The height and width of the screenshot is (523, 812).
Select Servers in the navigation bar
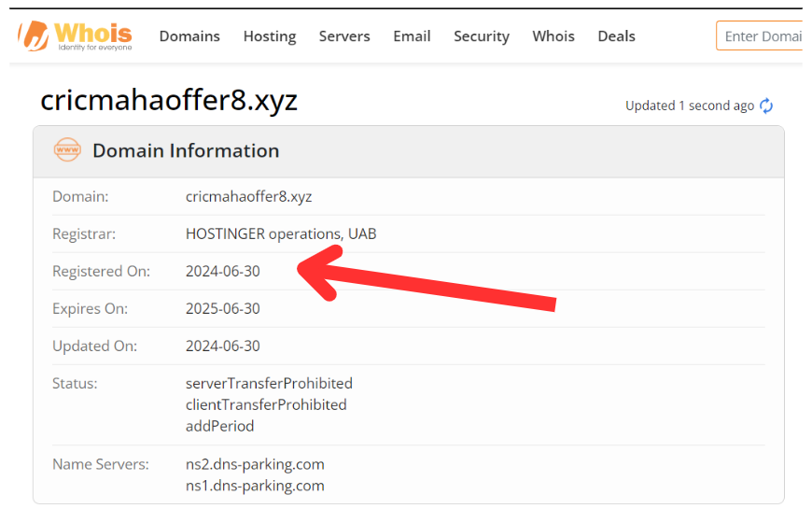(x=344, y=36)
